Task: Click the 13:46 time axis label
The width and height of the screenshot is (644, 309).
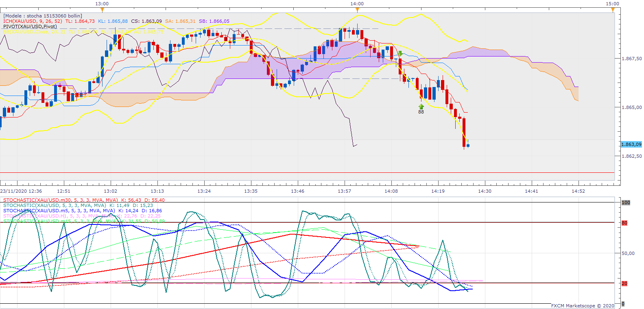Action: coord(297,191)
